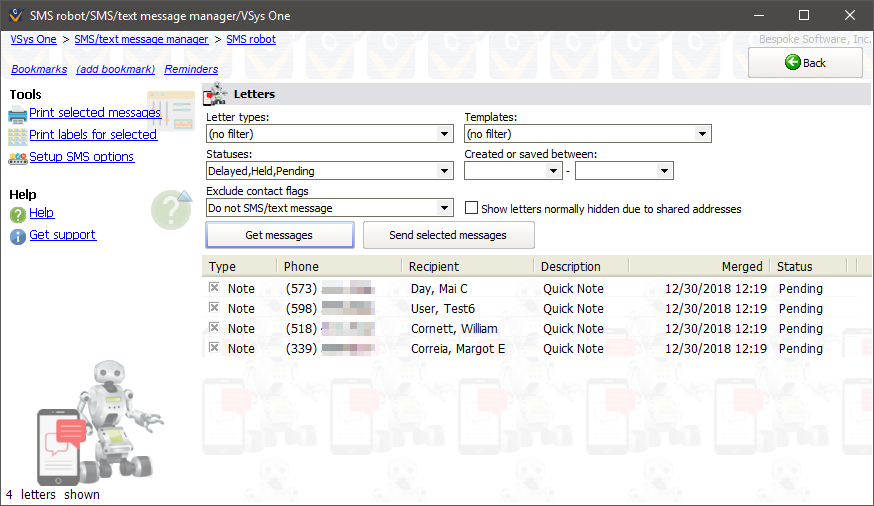Screen dimensions: 874x506
Task: Click the blue Get support info icon
Action: click(x=18, y=236)
